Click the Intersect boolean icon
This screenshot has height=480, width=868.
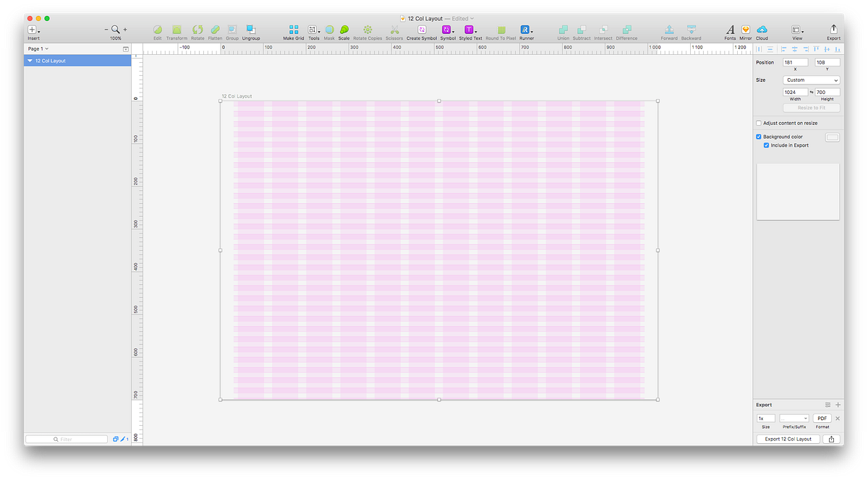(603, 30)
